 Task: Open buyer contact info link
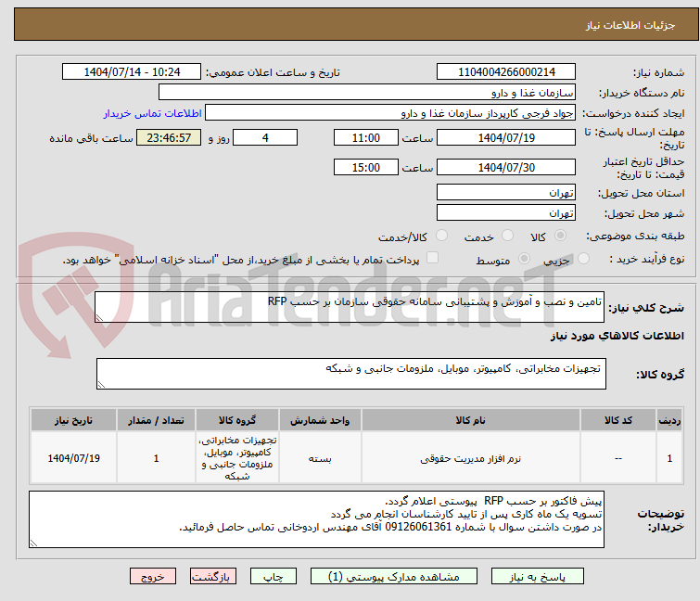pos(153,113)
